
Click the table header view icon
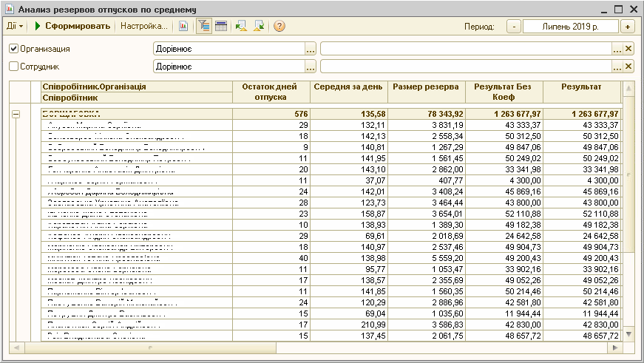click(x=220, y=26)
